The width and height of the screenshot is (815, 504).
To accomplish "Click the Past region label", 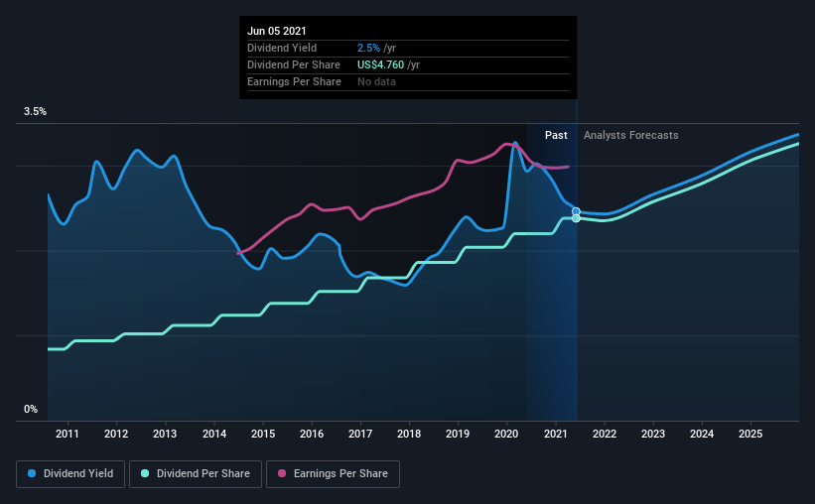I will tap(556, 135).
